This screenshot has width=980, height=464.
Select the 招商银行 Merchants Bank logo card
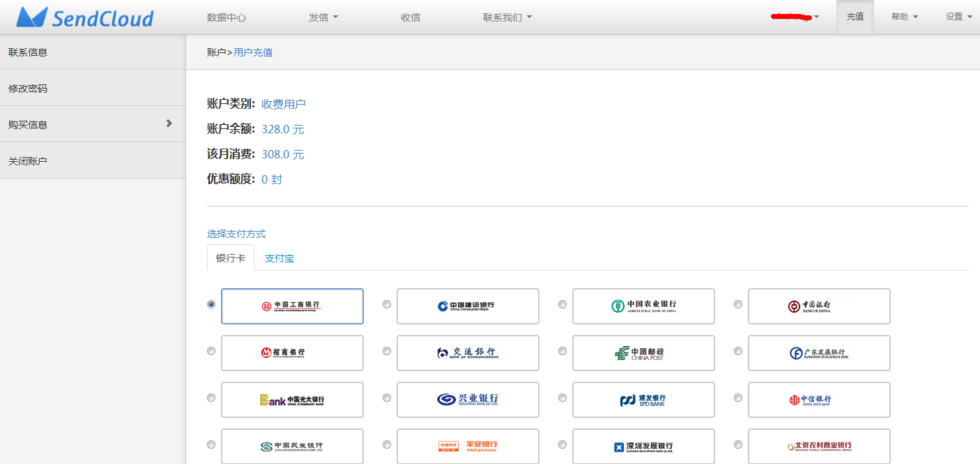[x=292, y=353]
